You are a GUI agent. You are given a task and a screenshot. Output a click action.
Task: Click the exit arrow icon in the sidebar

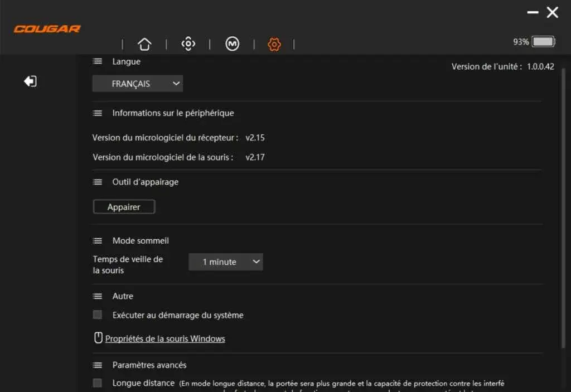[31, 81]
